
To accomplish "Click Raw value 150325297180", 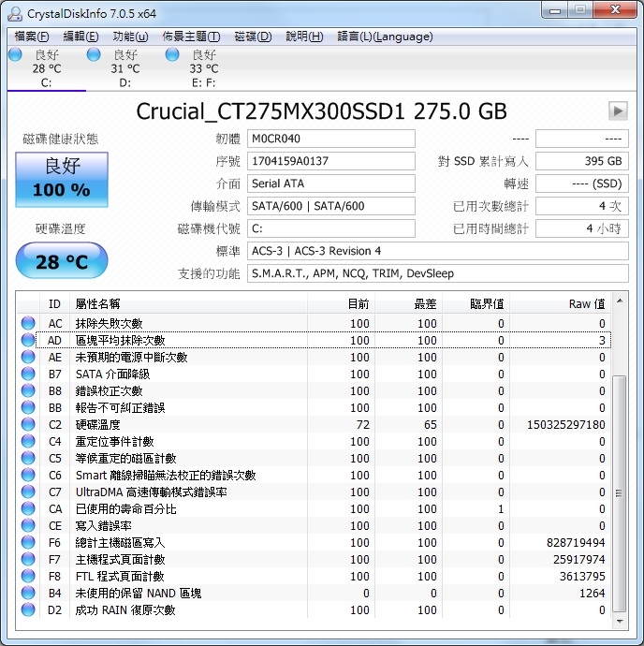I will pos(565,424).
